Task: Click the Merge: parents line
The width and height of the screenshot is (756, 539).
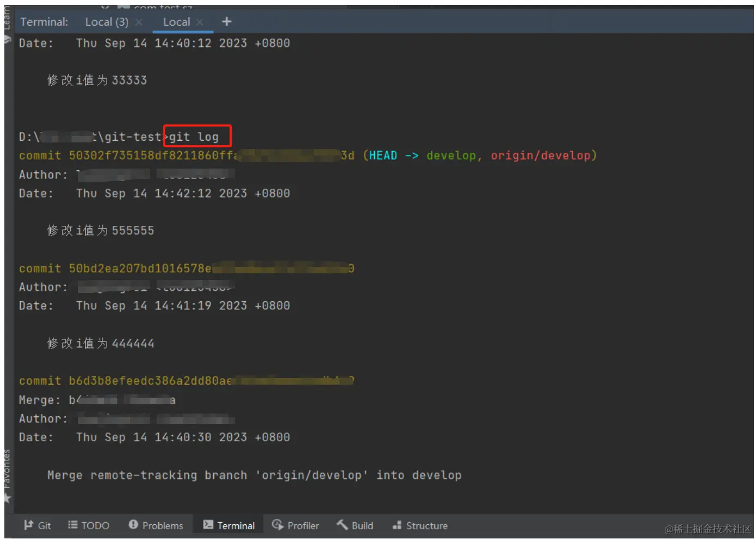Action: tap(97, 400)
